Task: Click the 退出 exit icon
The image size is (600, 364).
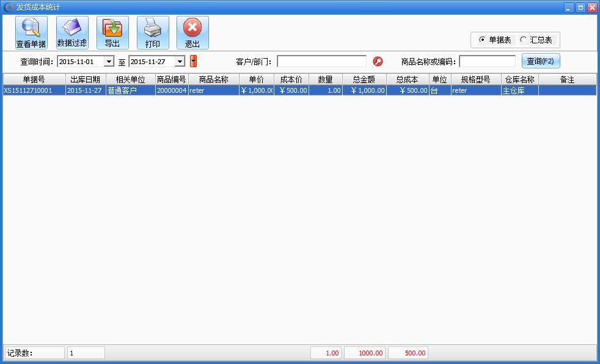Action: 192,33
